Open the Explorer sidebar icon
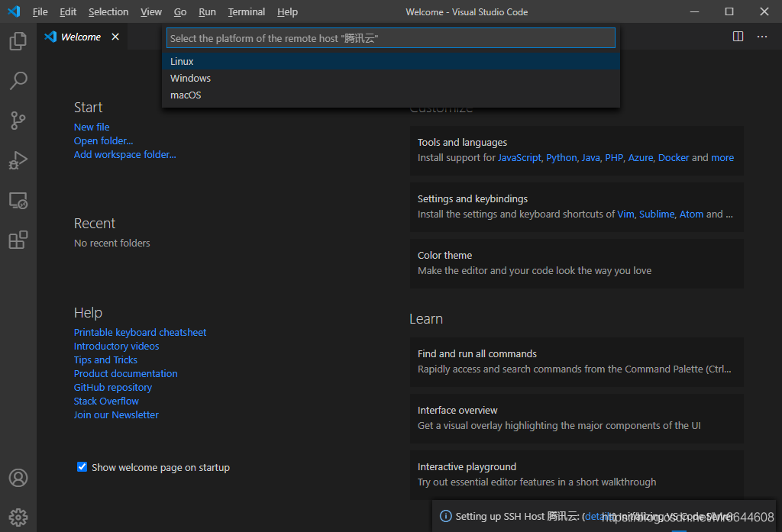 click(x=18, y=41)
